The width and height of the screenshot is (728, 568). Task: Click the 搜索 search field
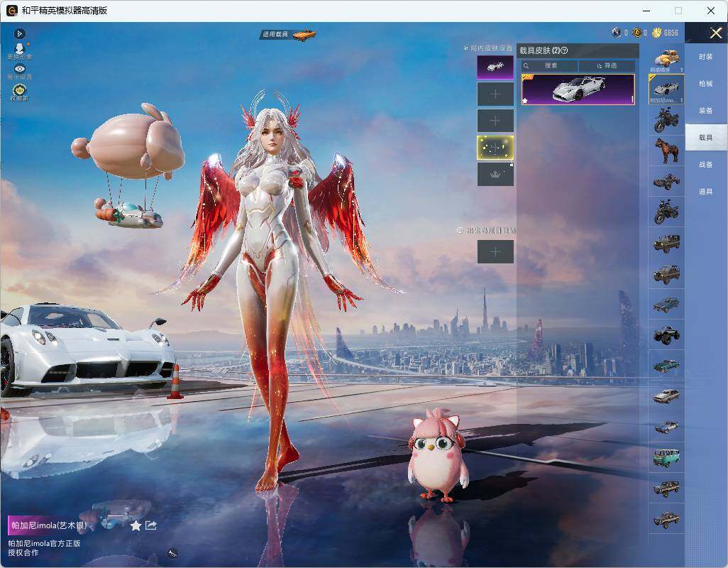tap(550, 66)
